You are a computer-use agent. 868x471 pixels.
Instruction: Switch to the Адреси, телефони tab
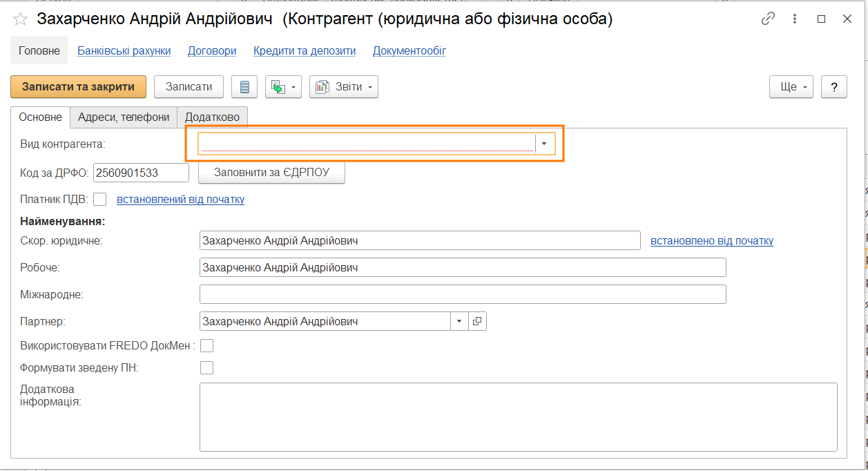click(x=124, y=117)
